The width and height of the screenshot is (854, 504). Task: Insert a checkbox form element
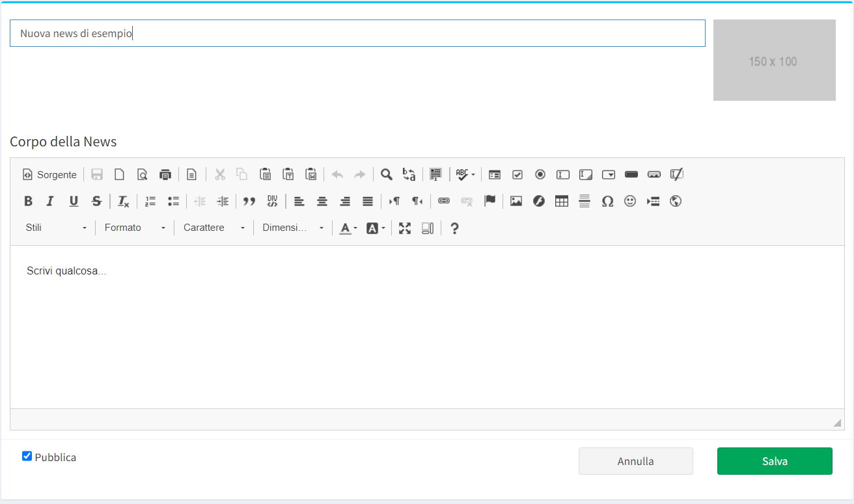click(517, 174)
